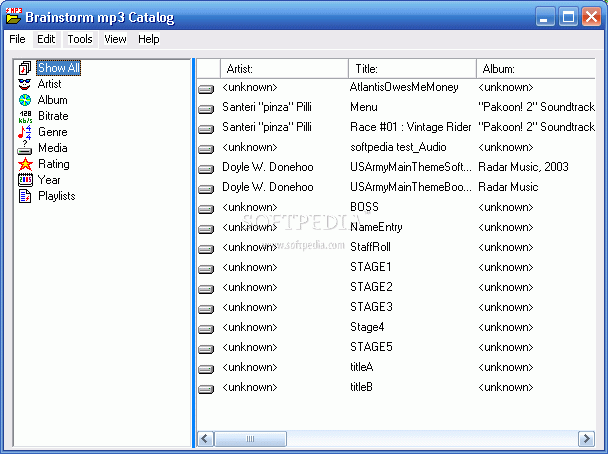Image resolution: width=608 pixels, height=454 pixels.
Task: Select the softpedia test_Audio title
Action: coord(398,147)
